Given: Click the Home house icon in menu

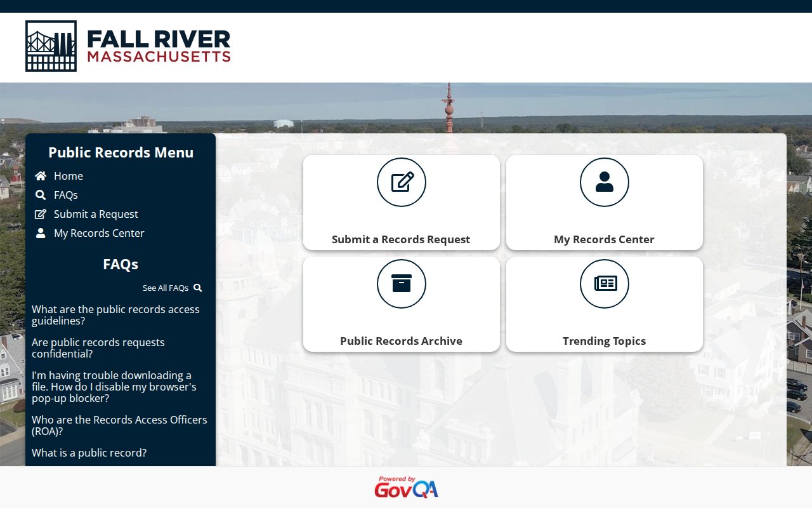Looking at the screenshot, I should pos(41,176).
